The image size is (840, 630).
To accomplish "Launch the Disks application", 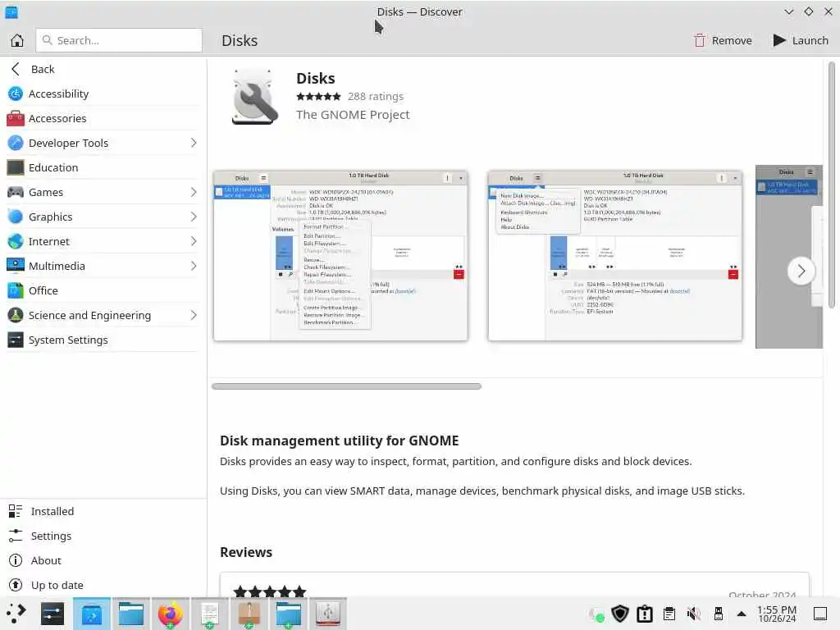I will pos(801,40).
